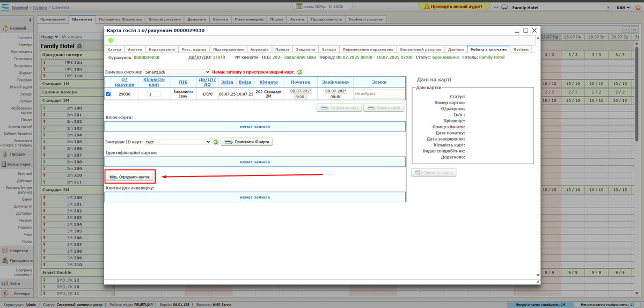The width and height of the screenshot is (644, 308).
Task: Click the Оформити квиток button
Action: pyautogui.click(x=131, y=177)
